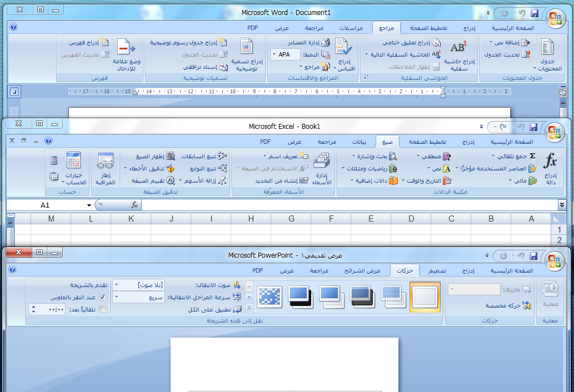Click time stepper for Automatically After in PowerPoint
This screenshot has height=392, width=574.
point(34,309)
